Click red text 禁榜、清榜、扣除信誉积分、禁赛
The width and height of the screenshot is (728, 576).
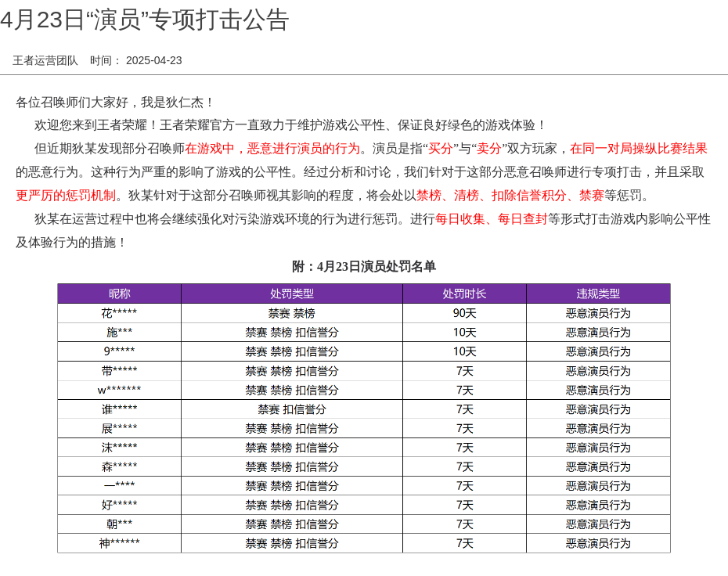(510, 196)
